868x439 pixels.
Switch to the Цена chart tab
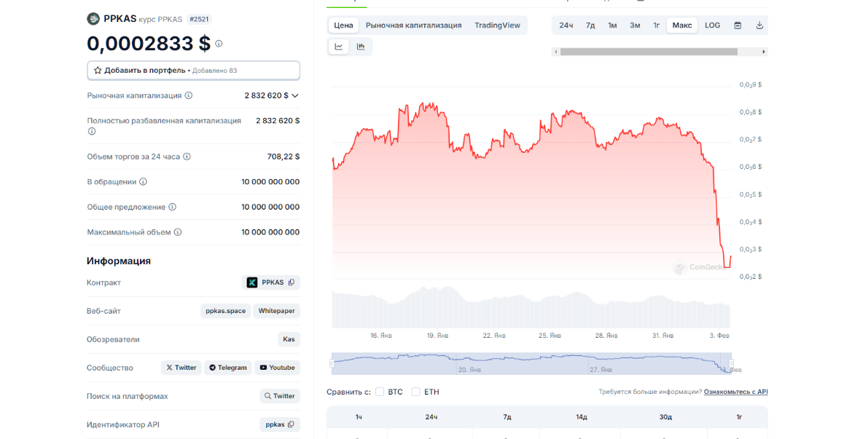[x=344, y=25]
